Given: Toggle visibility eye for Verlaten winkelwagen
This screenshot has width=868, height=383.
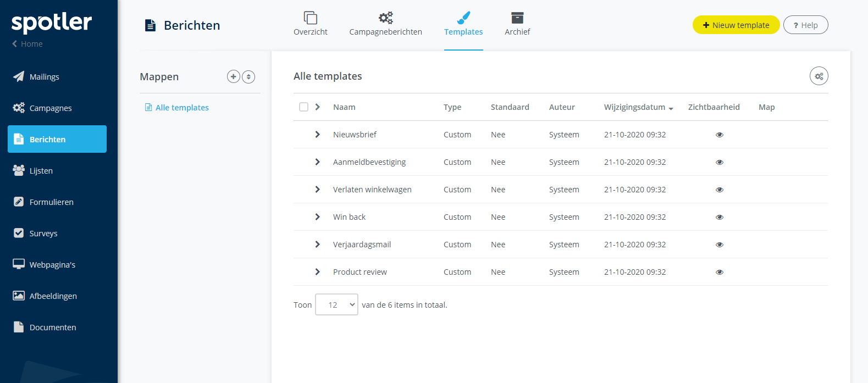Looking at the screenshot, I should (x=720, y=190).
